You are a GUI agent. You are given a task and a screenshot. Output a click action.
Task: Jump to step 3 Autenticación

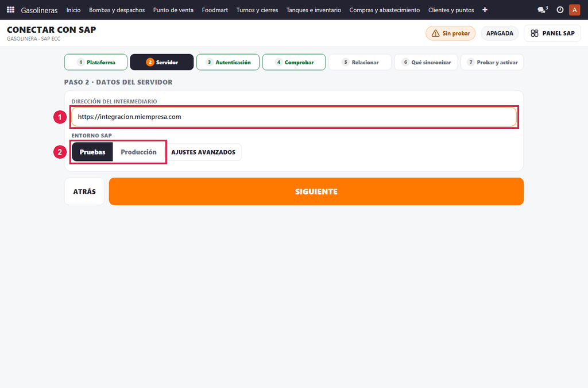click(227, 62)
